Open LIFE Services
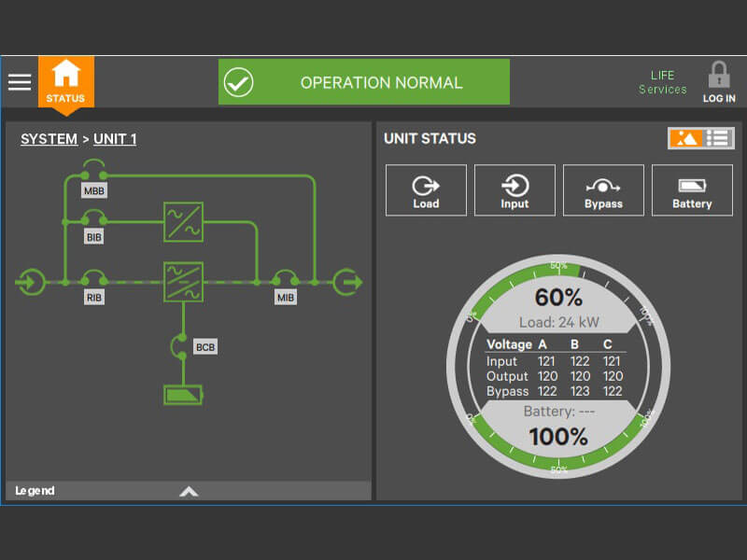The height and width of the screenshot is (560, 747). click(662, 82)
